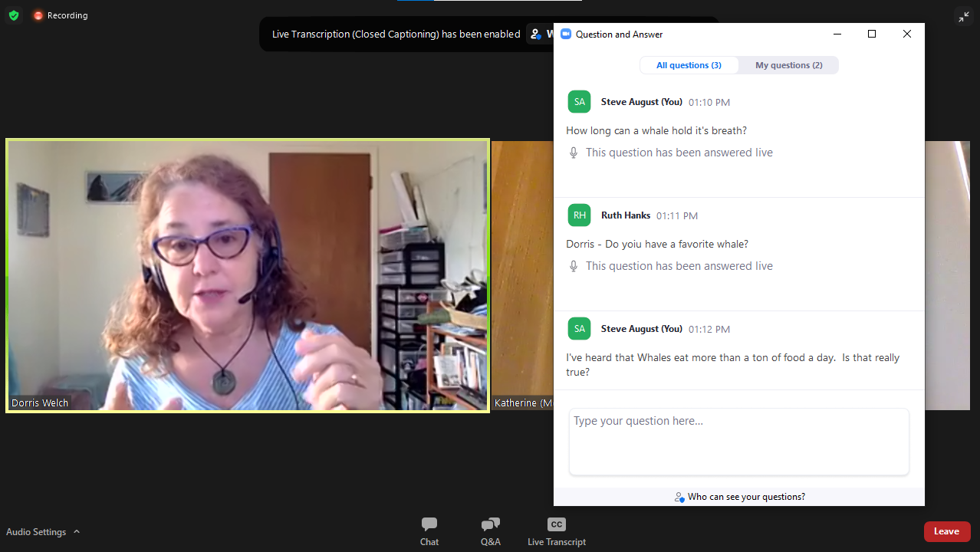The width and height of the screenshot is (980, 552).
Task: Click Steve August's avatar on the 01:12 PM question
Action: [x=579, y=329]
